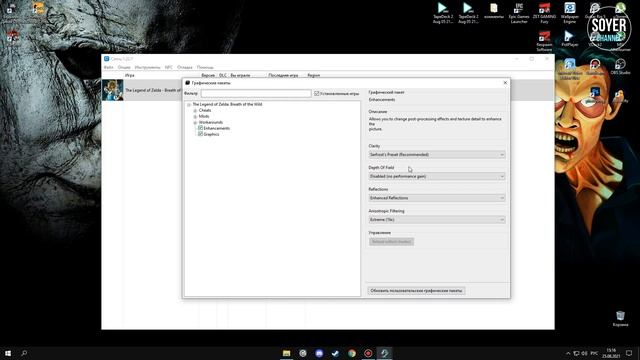Viewport: 640px width, 360px height.
Task: Click the taskbar search magnifier icon
Action: click(x=24, y=353)
